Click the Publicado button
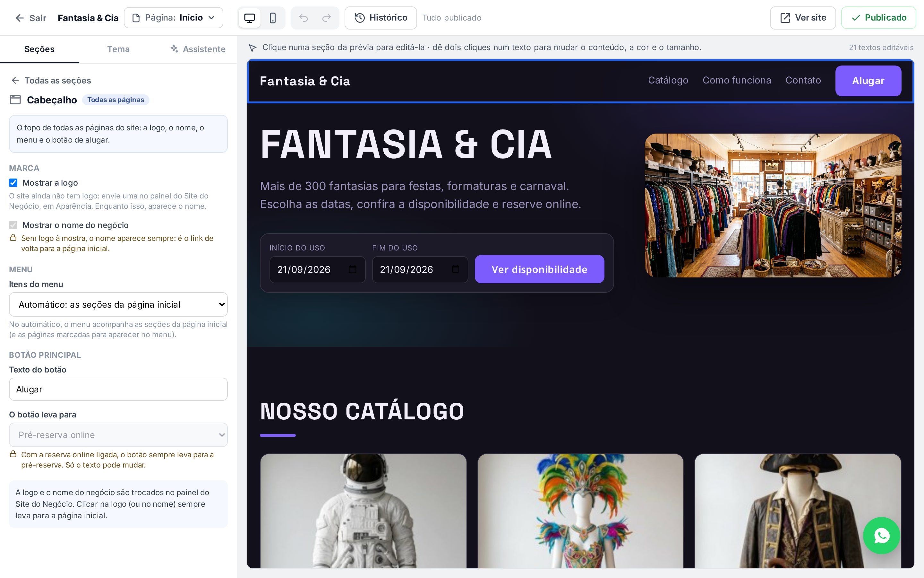 point(878,18)
